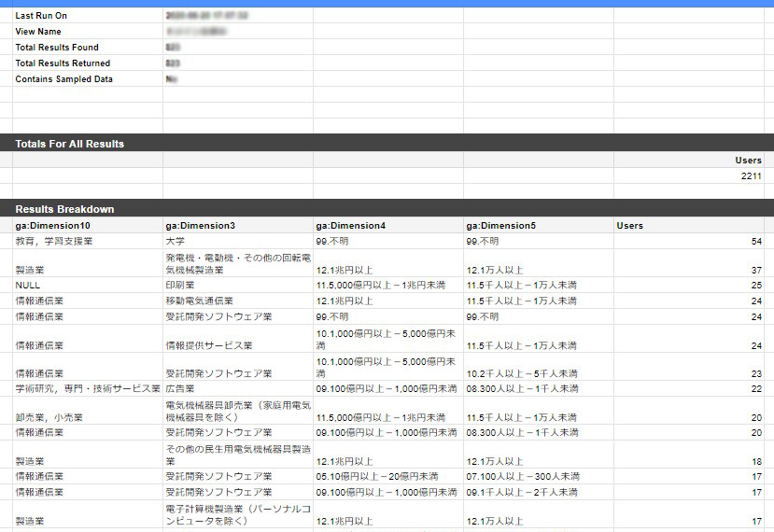This screenshot has height=532, width=774.
Task: Select the ga:Dimension10 column header
Action: 88,226
